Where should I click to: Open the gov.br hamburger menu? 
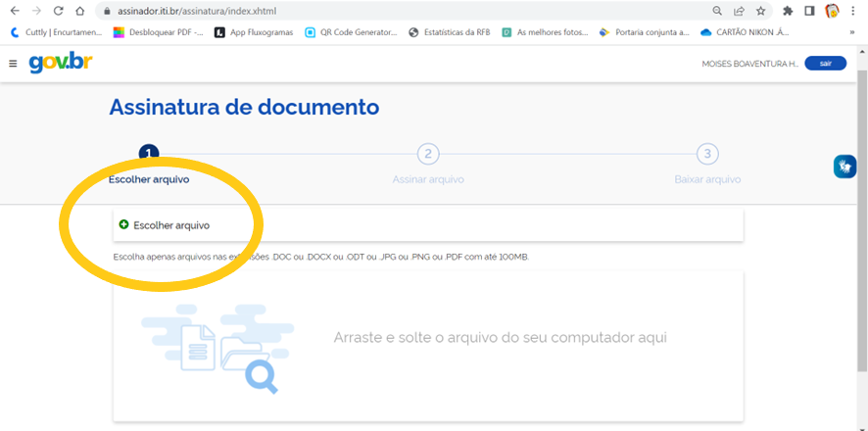pyautogui.click(x=13, y=64)
